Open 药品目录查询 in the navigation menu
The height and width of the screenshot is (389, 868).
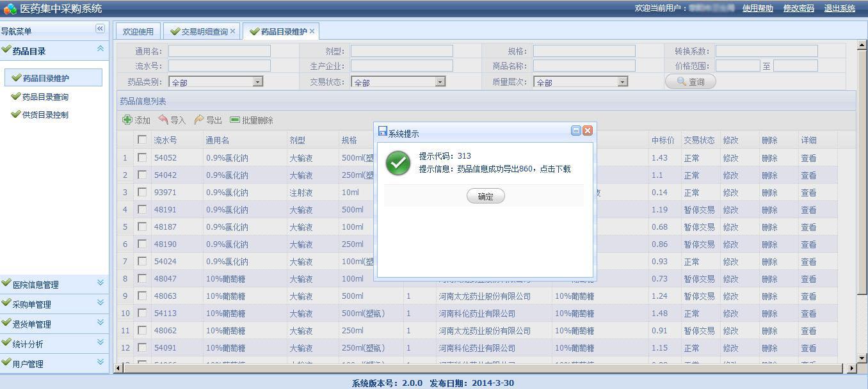[45, 97]
